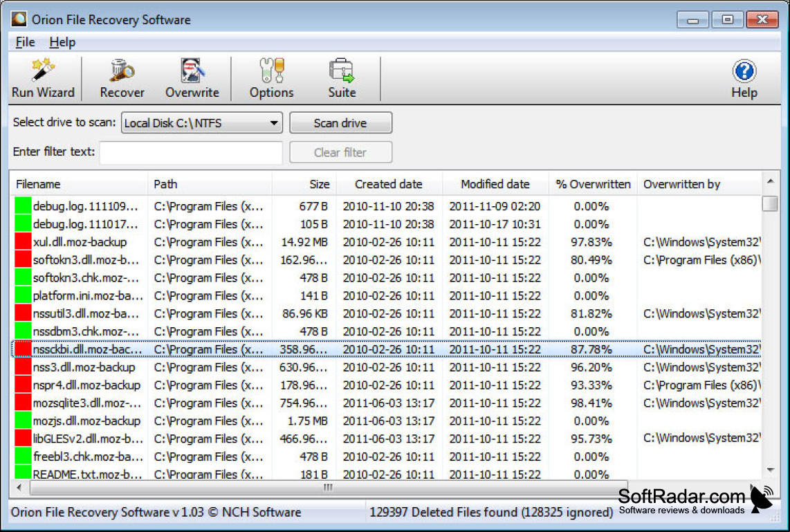Click the green status square for freebl3.chk.moz-ba...
Screen dimensions: 790x532
pyautogui.click(x=23, y=457)
